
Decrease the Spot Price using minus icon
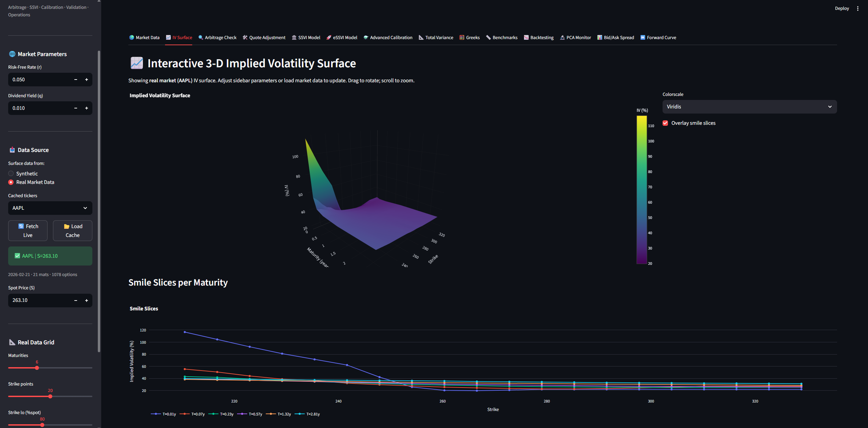click(76, 301)
